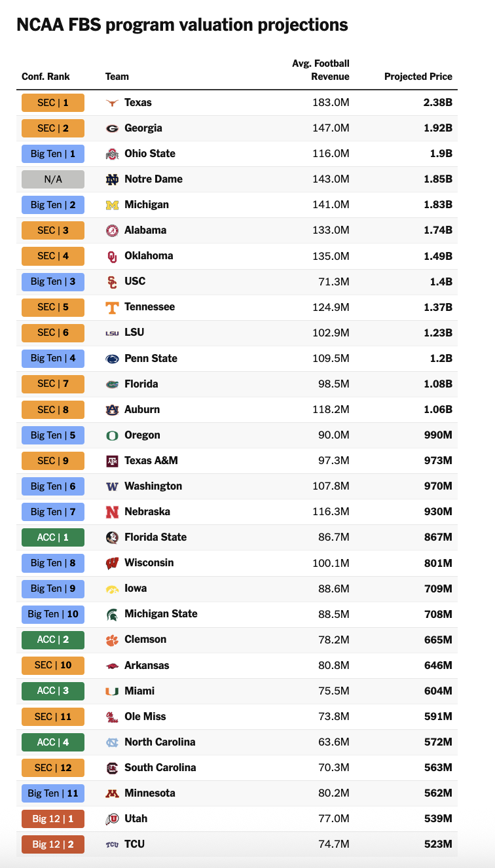Click the gray N/A conference badge
Image resolution: width=495 pixels, height=868 pixels.
(x=53, y=179)
